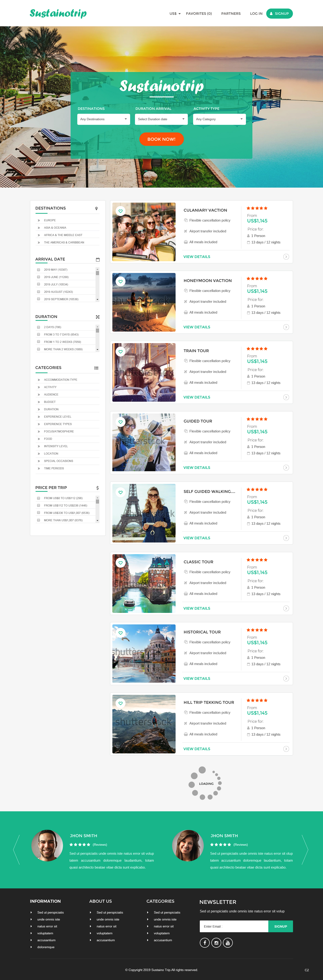Click the arrow circle on Culaniary Vaction card
The width and height of the screenshot is (323, 980).
(x=286, y=257)
